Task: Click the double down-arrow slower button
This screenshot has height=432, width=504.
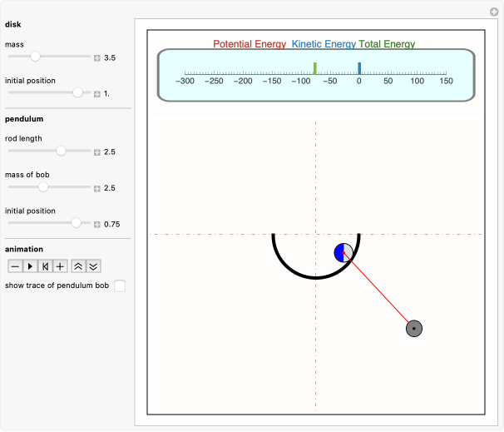Action: point(93,266)
